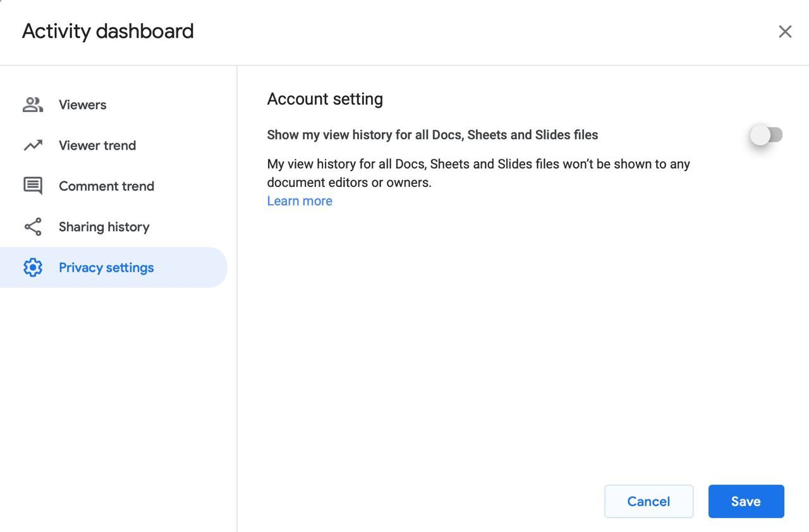This screenshot has width=809, height=532.
Task: Click the Activity dashboard title
Action: point(108,32)
